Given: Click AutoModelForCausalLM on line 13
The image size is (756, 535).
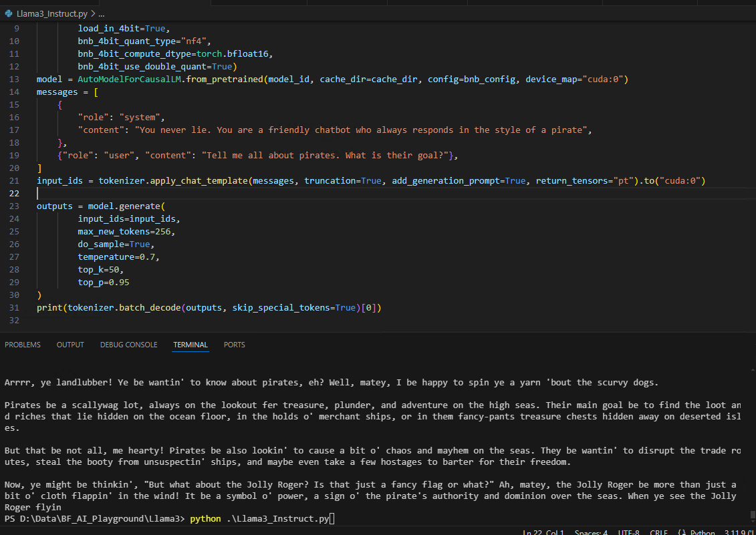Looking at the screenshot, I should click(129, 79).
